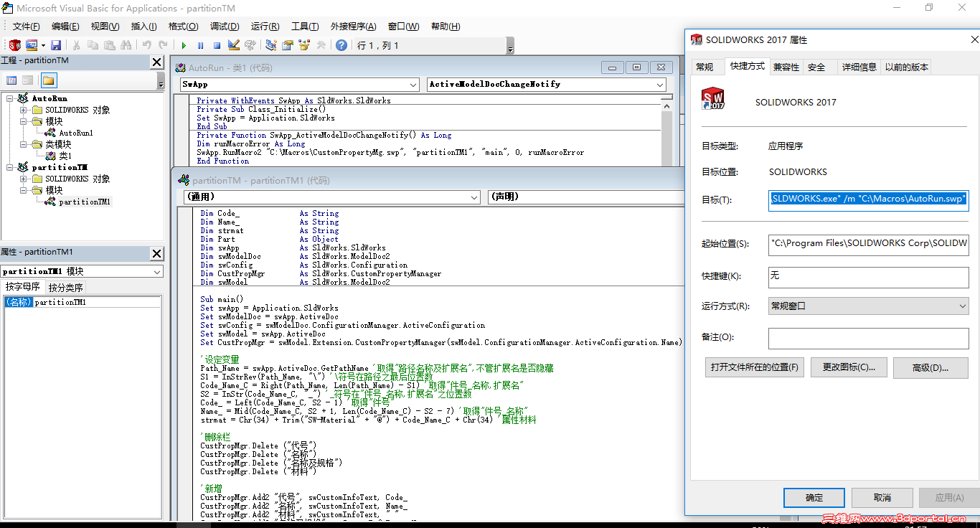Click 取消 button in properties dialog
980x528 pixels.
[882, 497]
